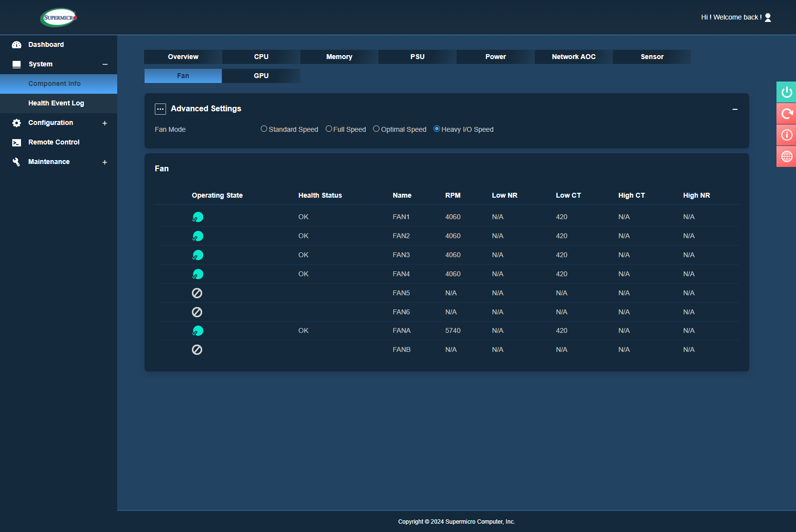This screenshot has height=532, width=796.
Task: Click the Low CT column header
Action: tap(568, 195)
